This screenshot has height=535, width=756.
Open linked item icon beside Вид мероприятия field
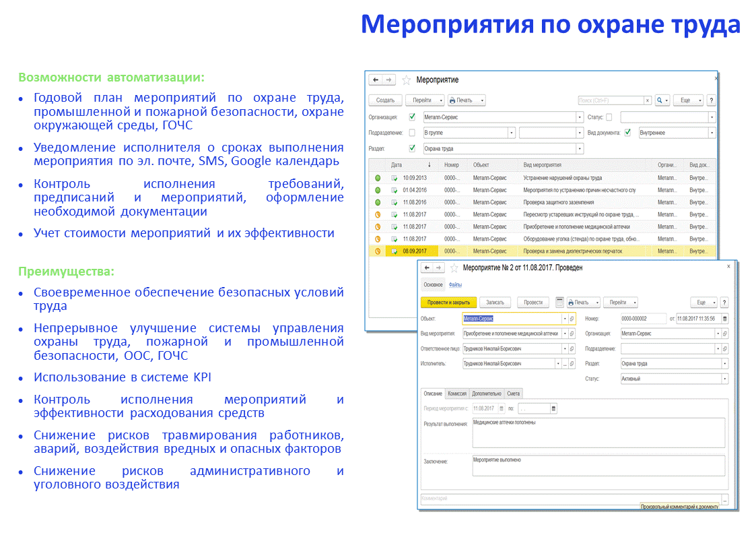tap(572, 334)
